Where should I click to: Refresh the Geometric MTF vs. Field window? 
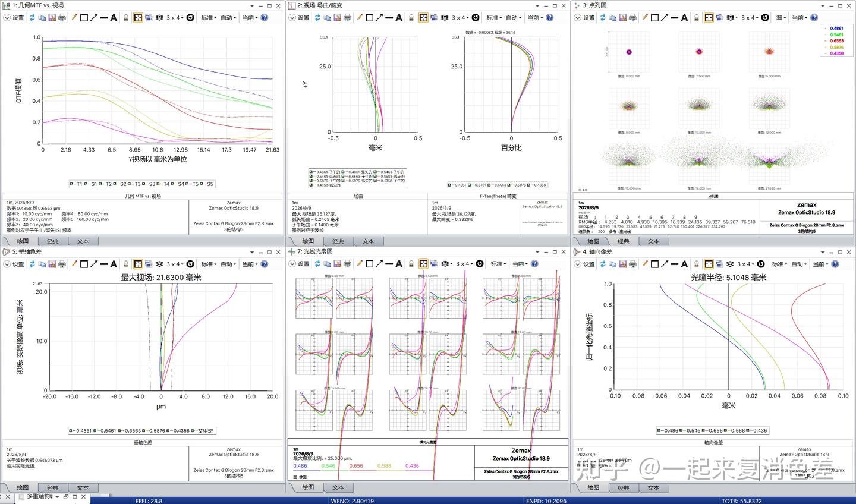pos(32,18)
